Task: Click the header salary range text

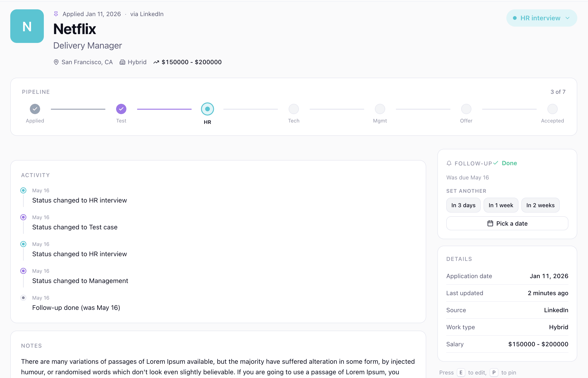Action: pyautogui.click(x=191, y=62)
